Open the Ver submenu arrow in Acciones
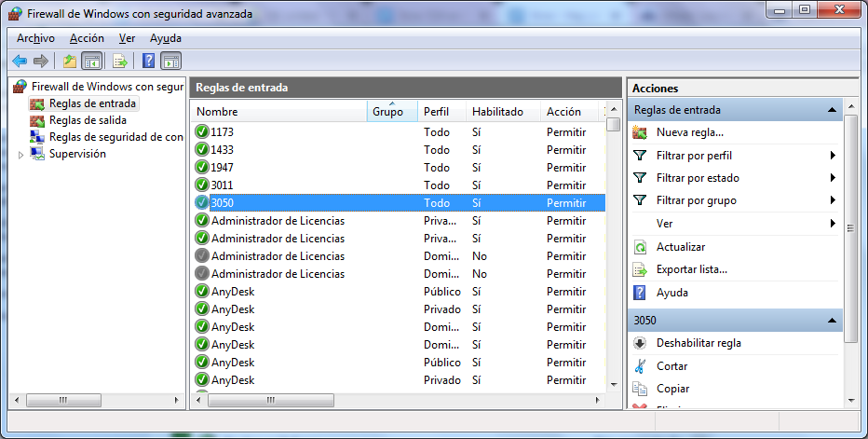Screen dimensions: 868x439 [833, 224]
